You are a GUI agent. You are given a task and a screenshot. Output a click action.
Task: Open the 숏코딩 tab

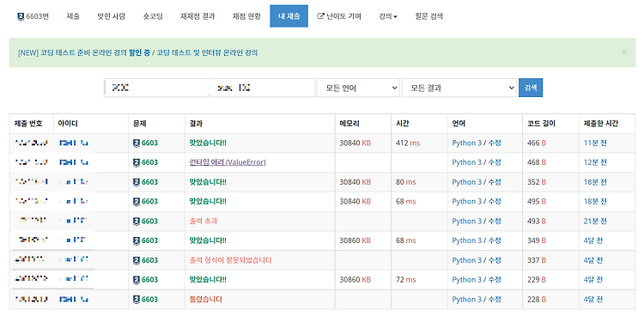153,16
